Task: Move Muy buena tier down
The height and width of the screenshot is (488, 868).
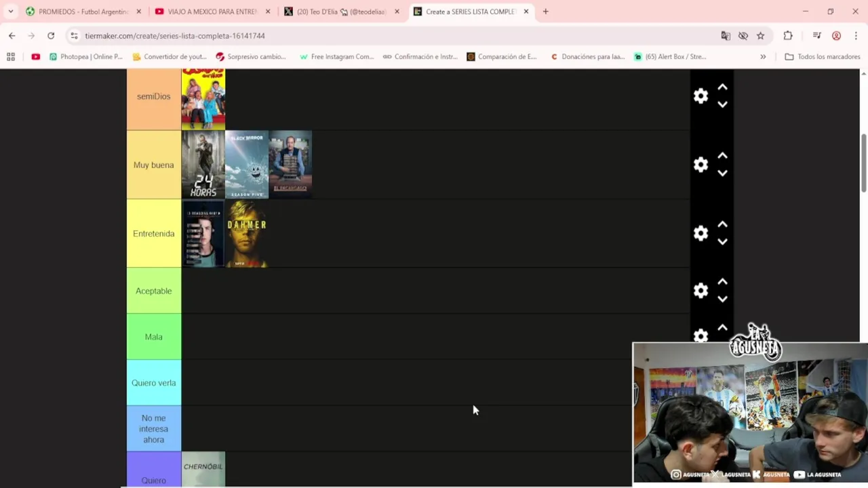Action: click(722, 173)
